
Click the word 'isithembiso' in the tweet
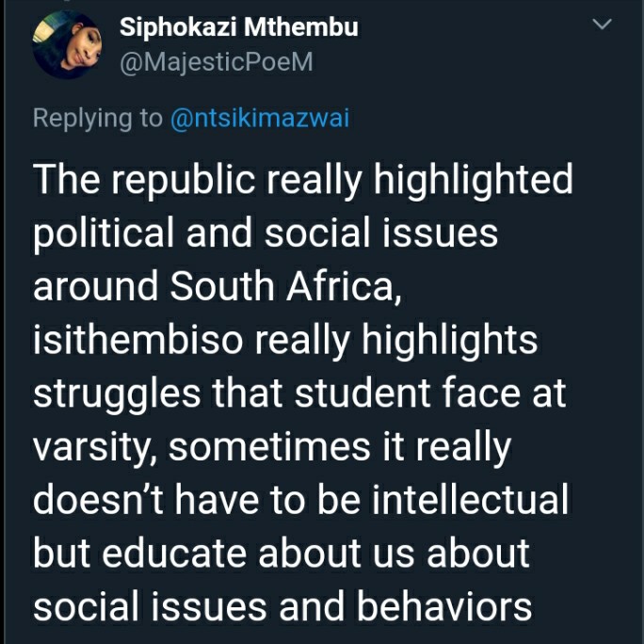pos(138,339)
